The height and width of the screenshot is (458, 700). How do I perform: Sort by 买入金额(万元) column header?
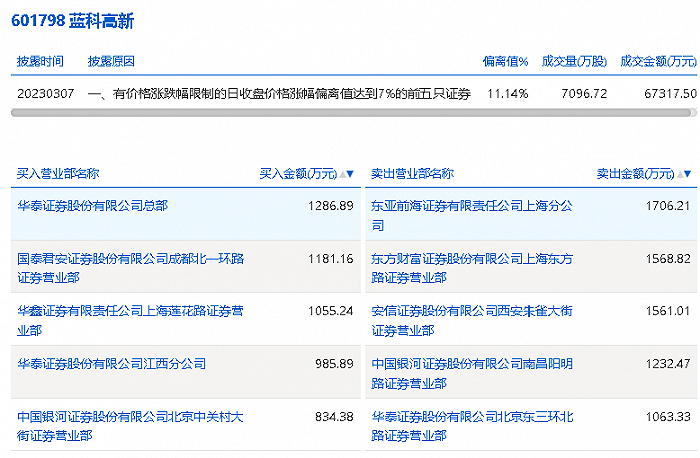(x=298, y=174)
